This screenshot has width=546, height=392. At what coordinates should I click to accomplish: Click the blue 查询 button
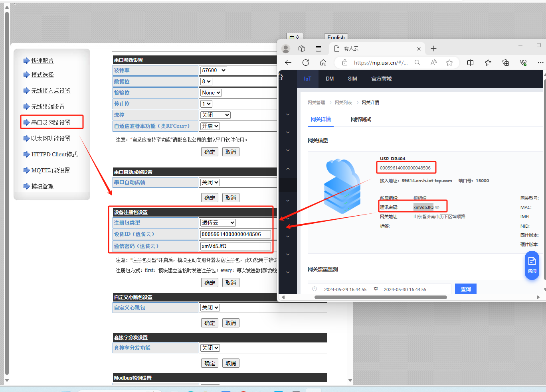(x=466, y=289)
